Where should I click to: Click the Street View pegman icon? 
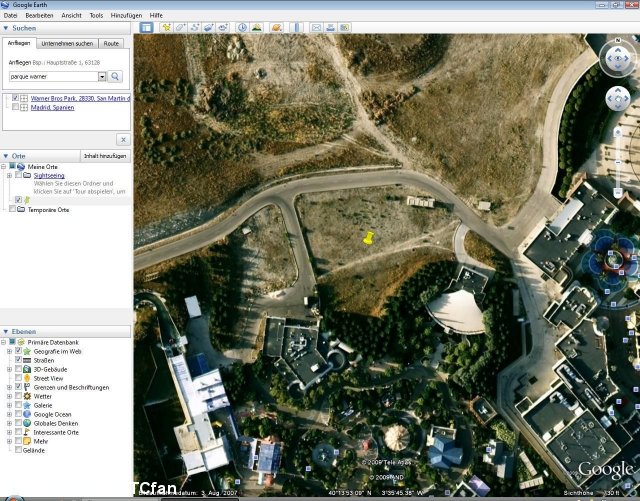pyautogui.click(x=27, y=379)
